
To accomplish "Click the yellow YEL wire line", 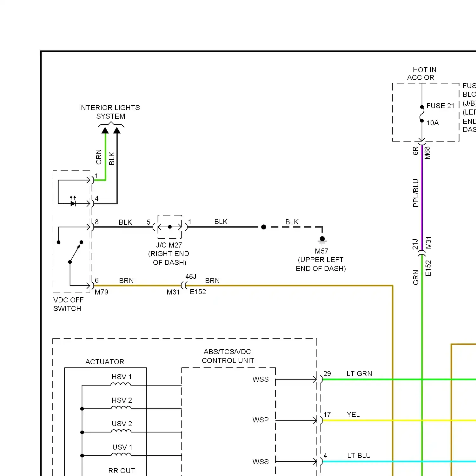I will (399, 420).
